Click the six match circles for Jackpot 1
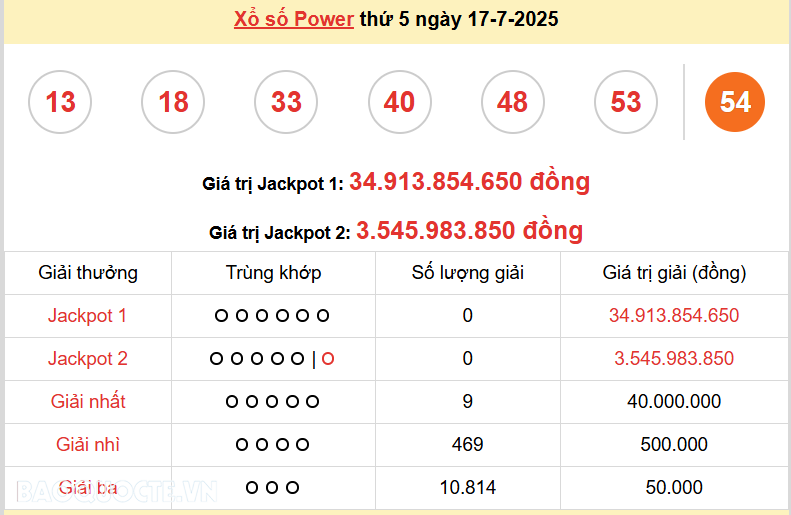Screen dimensions: 791x515 (272, 316)
